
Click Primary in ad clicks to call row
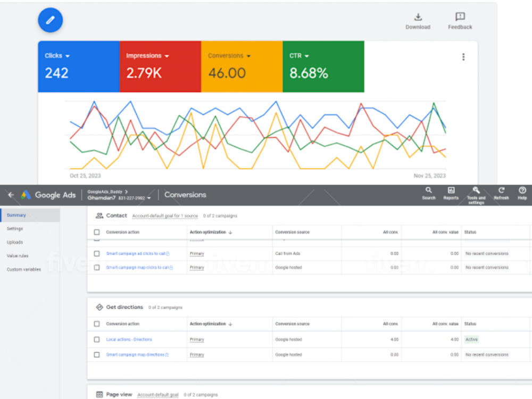click(x=197, y=253)
